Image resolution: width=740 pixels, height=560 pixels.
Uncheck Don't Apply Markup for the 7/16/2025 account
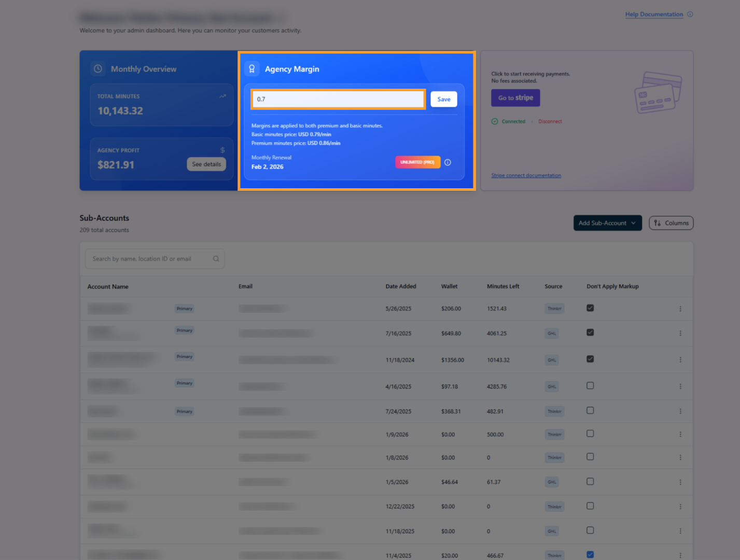pyautogui.click(x=590, y=332)
